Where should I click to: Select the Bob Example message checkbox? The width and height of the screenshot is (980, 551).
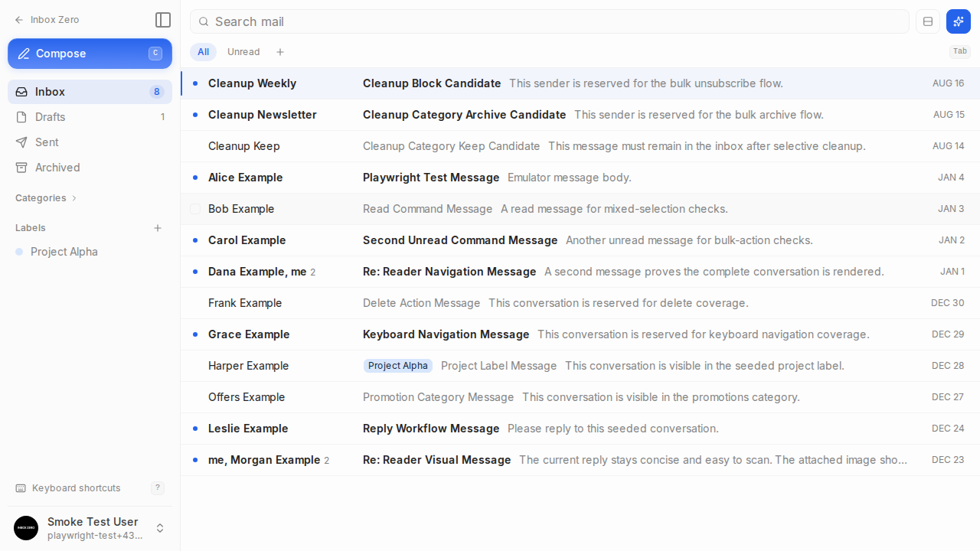(x=195, y=209)
